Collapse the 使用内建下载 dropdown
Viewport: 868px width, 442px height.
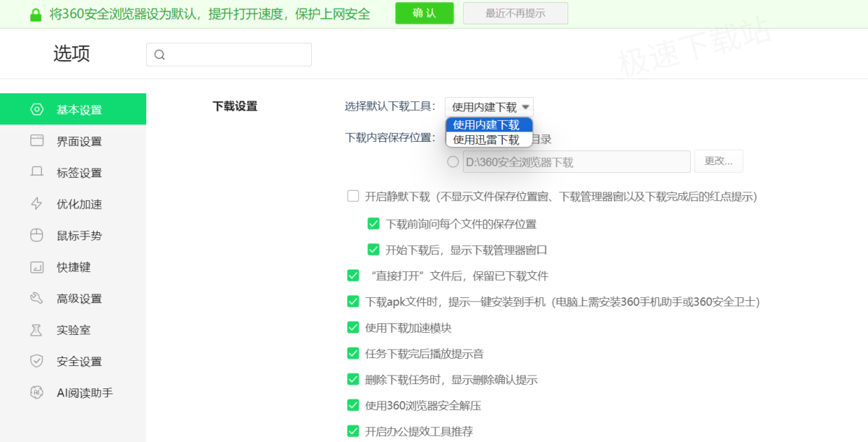point(489,107)
